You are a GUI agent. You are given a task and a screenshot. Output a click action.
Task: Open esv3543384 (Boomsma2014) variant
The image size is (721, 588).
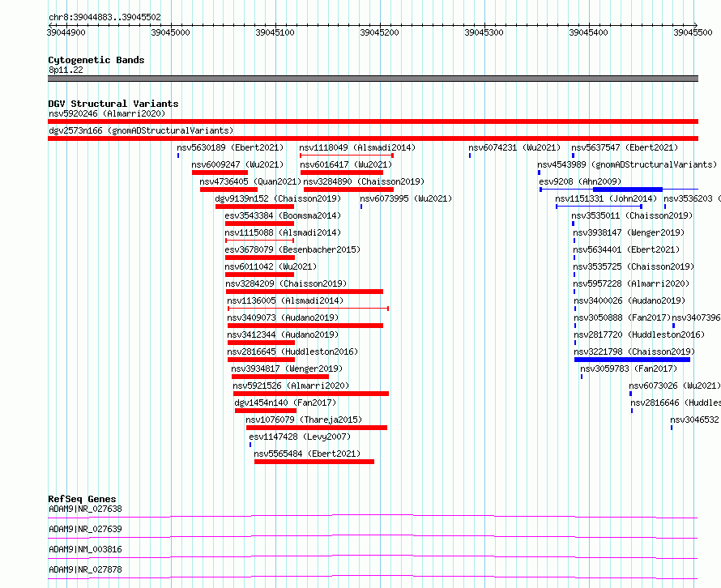tap(283, 215)
